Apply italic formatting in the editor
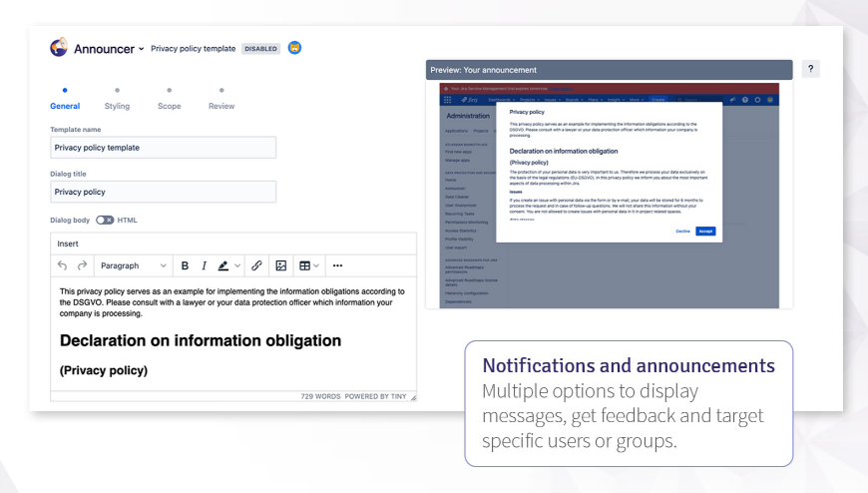The width and height of the screenshot is (868, 493). click(204, 265)
